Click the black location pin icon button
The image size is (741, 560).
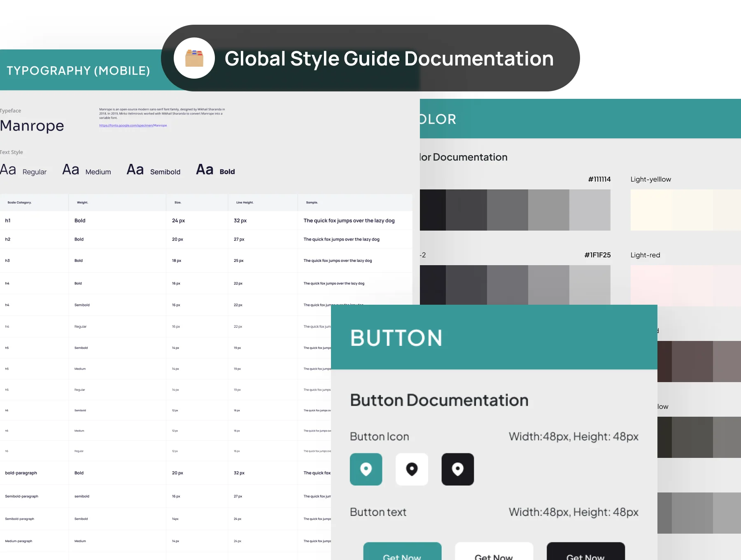(458, 469)
